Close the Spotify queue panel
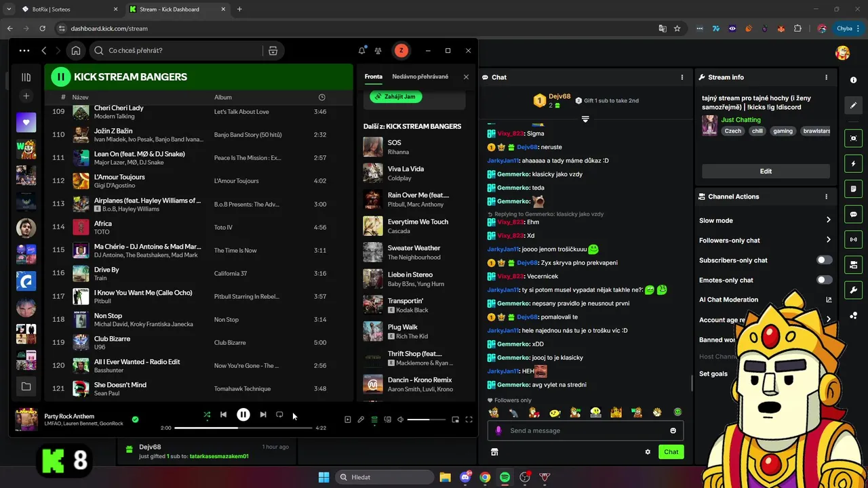This screenshot has width=868, height=488. [x=466, y=77]
